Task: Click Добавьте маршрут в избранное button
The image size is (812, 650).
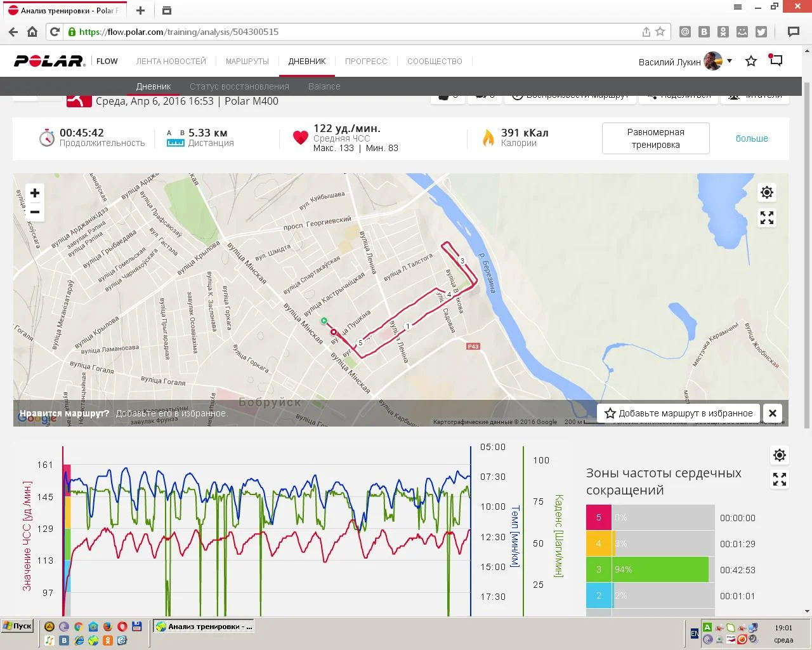Action: (679, 413)
